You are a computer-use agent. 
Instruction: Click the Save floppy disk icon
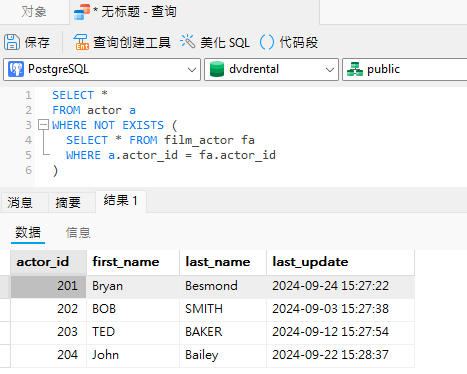tap(12, 42)
